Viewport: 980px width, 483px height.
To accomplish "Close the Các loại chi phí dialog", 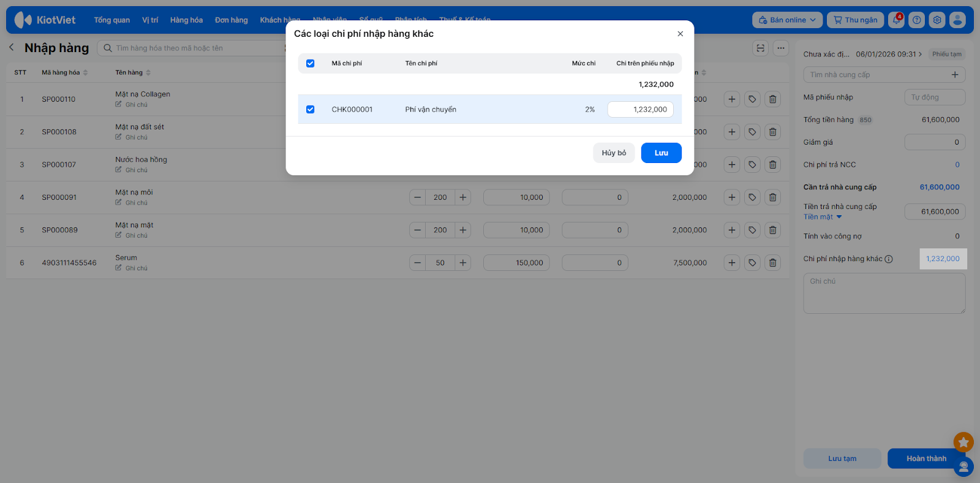I will point(680,34).
